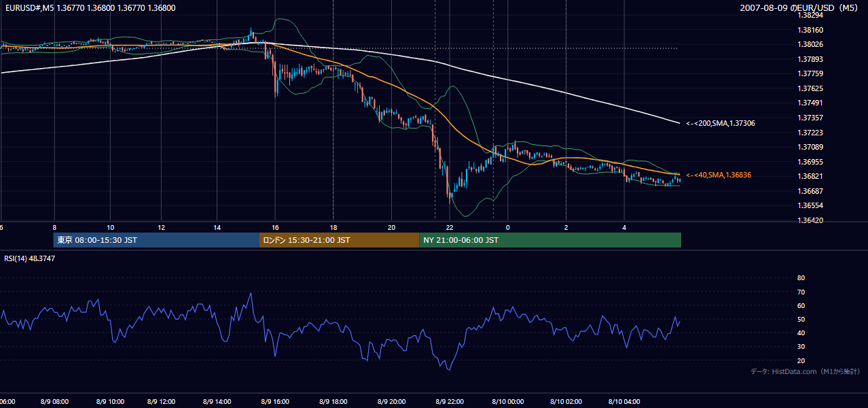The width and height of the screenshot is (868, 408).
Task: Click RSI scale value 40
Action: click(801, 333)
